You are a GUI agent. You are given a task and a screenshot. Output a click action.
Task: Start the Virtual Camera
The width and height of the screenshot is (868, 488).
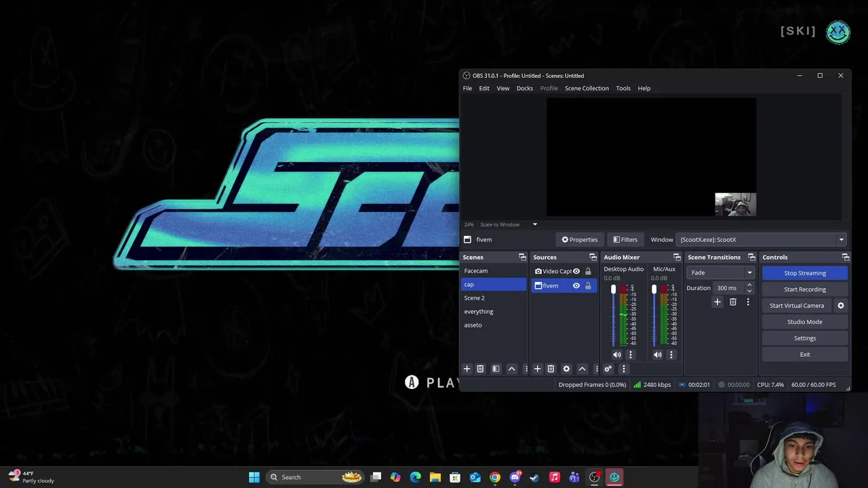point(797,306)
